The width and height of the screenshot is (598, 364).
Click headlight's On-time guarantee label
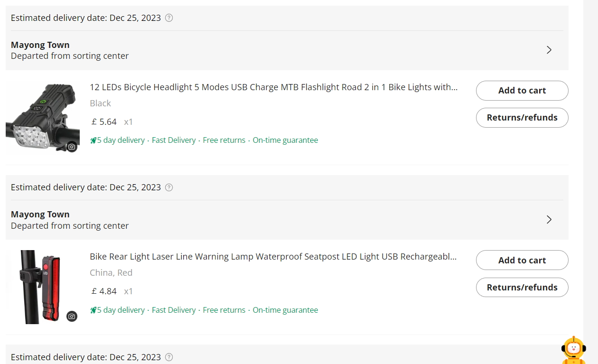(285, 140)
